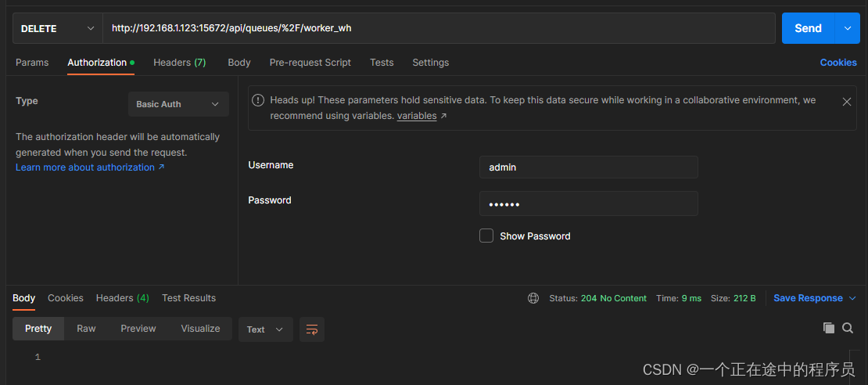Open the response search magnifier icon
The height and width of the screenshot is (385, 868).
(x=848, y=328)
